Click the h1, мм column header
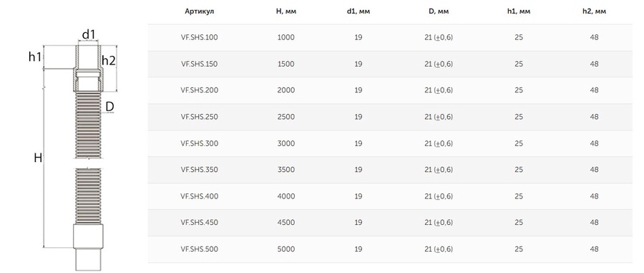 (x=519, y=11)
